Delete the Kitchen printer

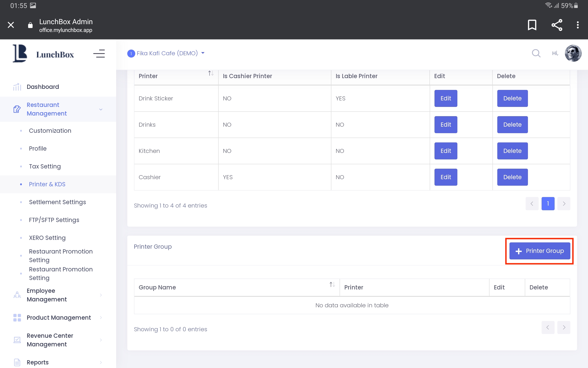pos(512,151)
